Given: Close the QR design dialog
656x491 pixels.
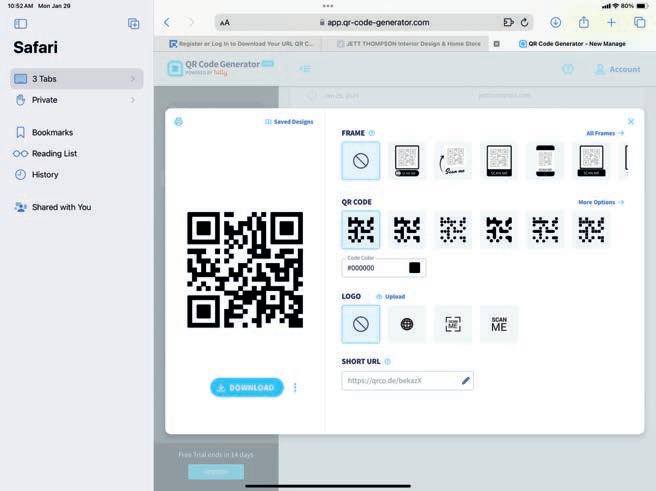Looking at the screenshot, I should coord(631,122).
